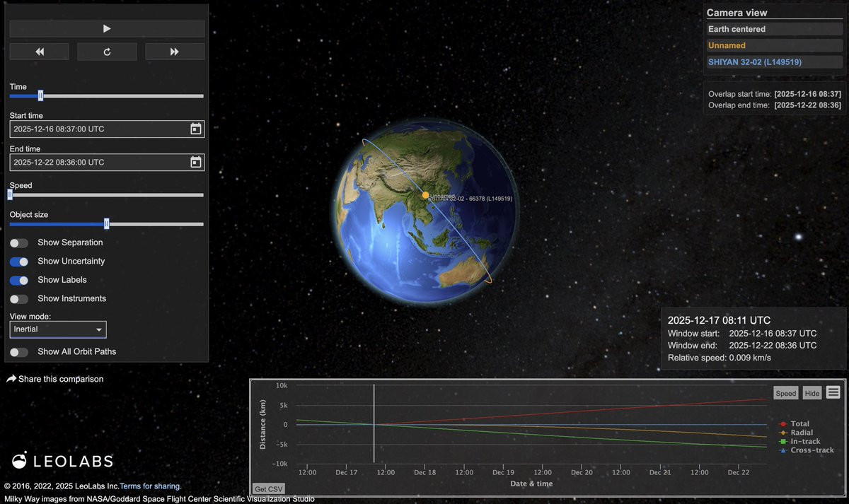849x504 pixels.
Task: Toggle the Cross-track series in legend
Action: pos(806,450)
